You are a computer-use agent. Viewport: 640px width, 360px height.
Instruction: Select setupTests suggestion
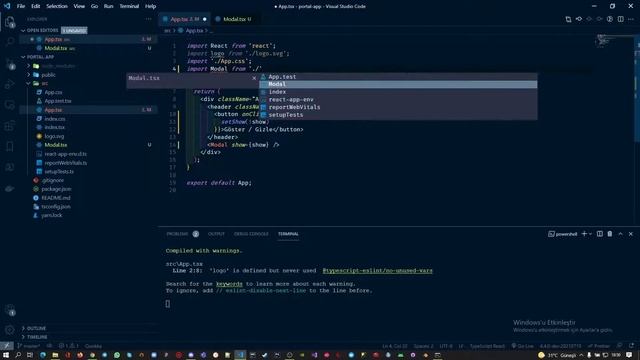pyautogui.click(x=398, y=115)
